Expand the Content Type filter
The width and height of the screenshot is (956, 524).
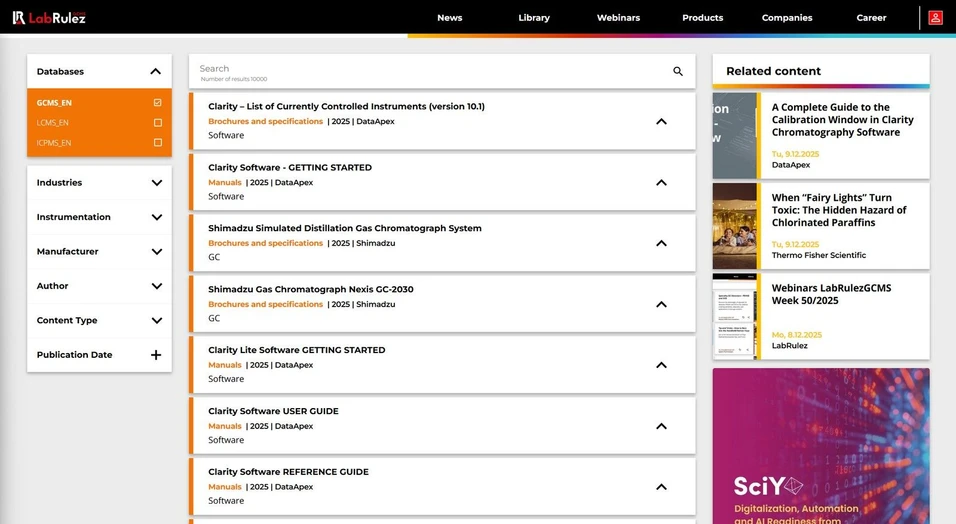[x=156, y=321]
